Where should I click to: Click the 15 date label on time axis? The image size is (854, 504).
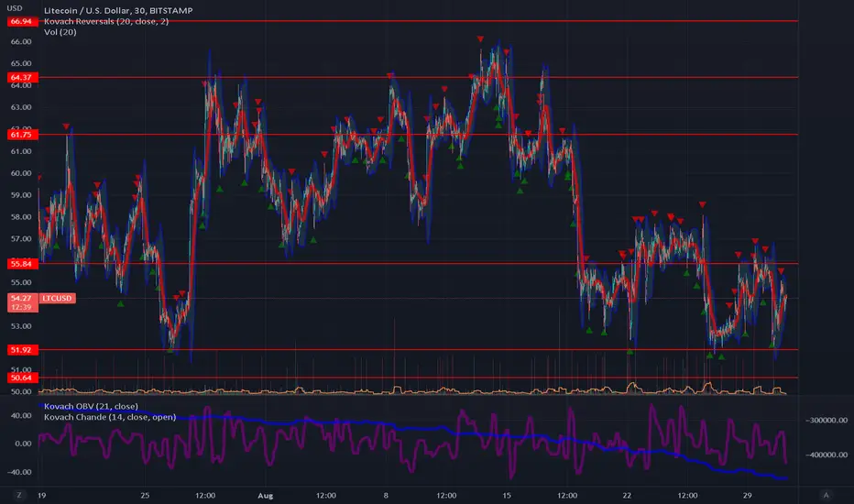pos(507,495)
